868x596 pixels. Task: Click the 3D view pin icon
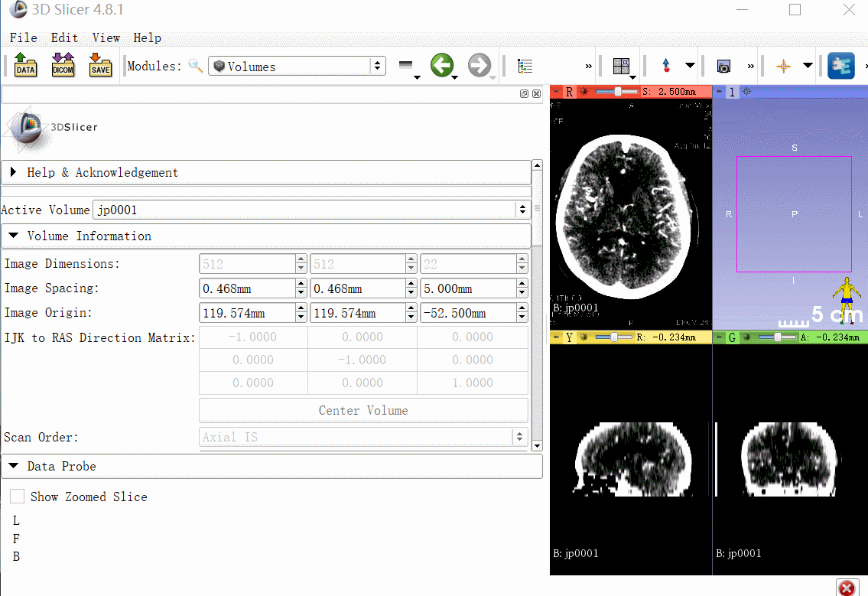click(x=719, y=91)
